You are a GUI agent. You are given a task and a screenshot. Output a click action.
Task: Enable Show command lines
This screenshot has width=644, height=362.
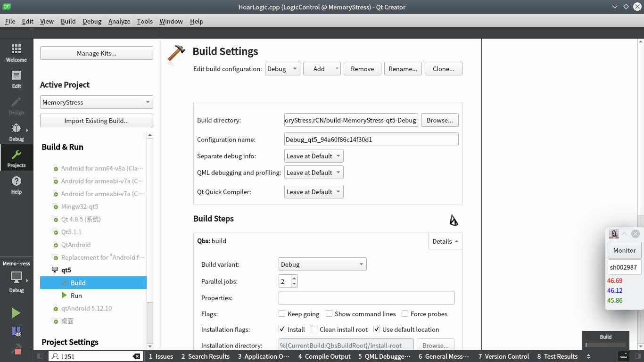(329, 313)
